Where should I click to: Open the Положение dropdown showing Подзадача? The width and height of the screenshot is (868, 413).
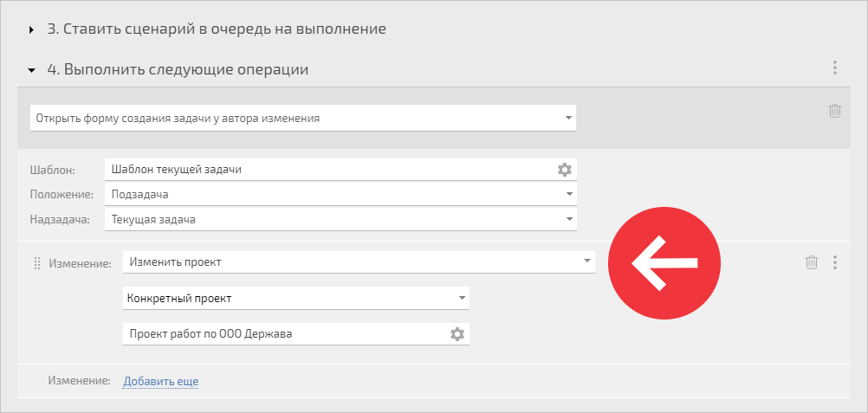click(x=340, y=194)
